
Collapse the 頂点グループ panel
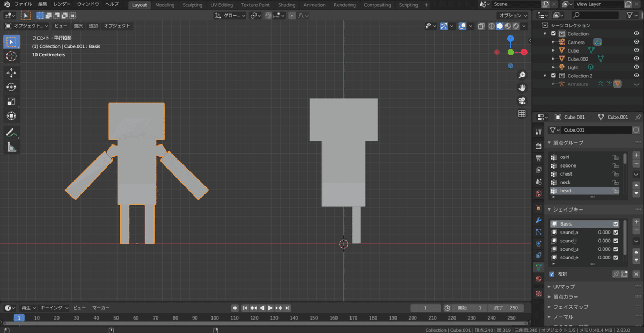click(x=568, y=143)
